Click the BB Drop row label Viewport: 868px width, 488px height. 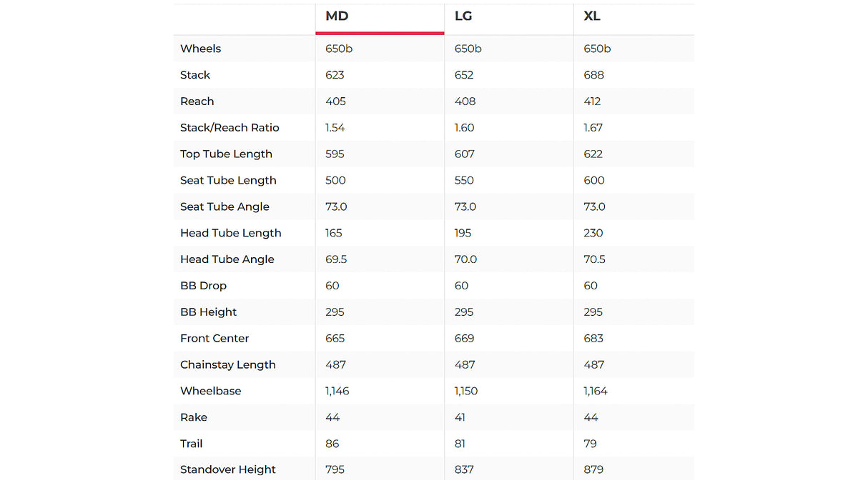(x=203, y=286)
